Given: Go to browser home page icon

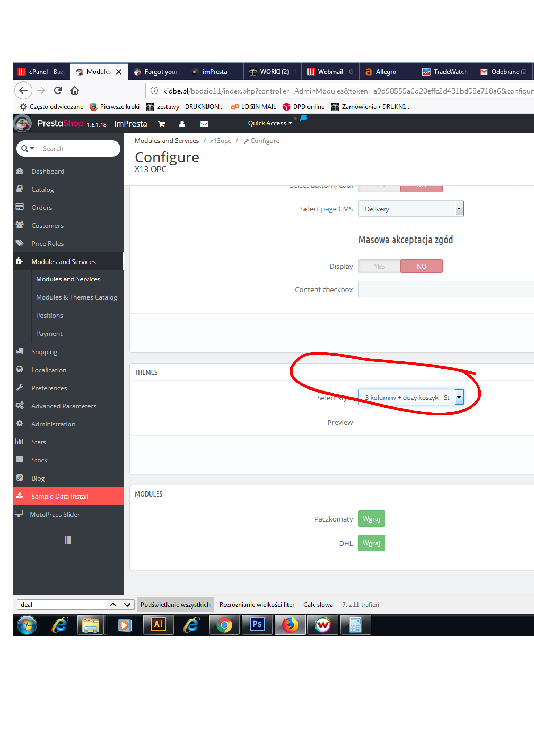Looking at the screenshot, I should [75, 91].
